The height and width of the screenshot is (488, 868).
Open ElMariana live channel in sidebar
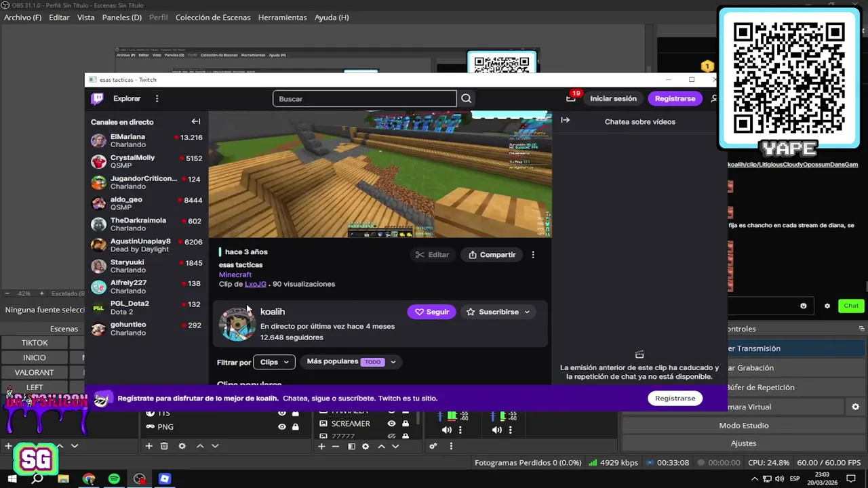[x=146, y=141]
